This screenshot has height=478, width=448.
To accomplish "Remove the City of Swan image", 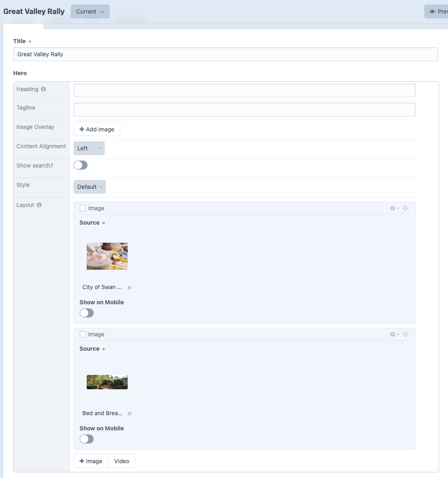I will (129, 287).
